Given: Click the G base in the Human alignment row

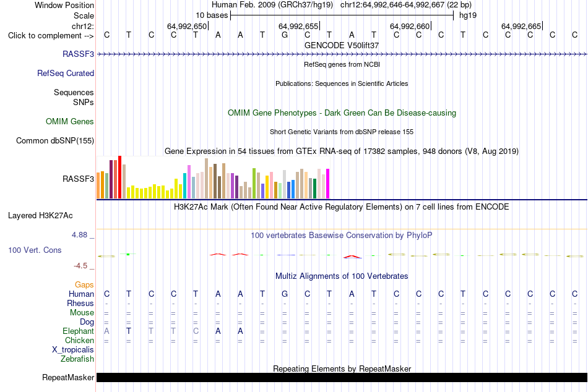Looking at the screenshot, I should (285, 294).
